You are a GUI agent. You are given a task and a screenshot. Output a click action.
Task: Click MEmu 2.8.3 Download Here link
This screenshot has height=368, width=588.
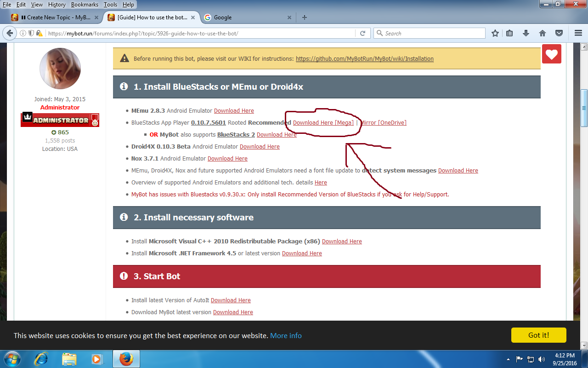click(x=234, y=111)
